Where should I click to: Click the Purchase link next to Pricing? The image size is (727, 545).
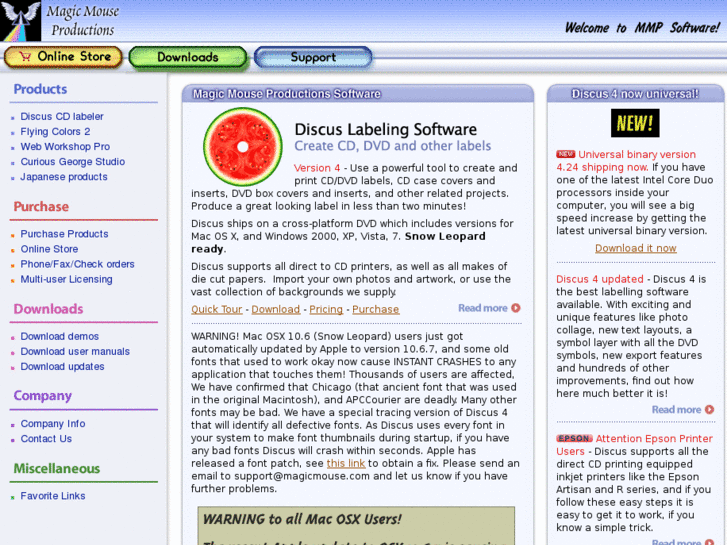376,309
